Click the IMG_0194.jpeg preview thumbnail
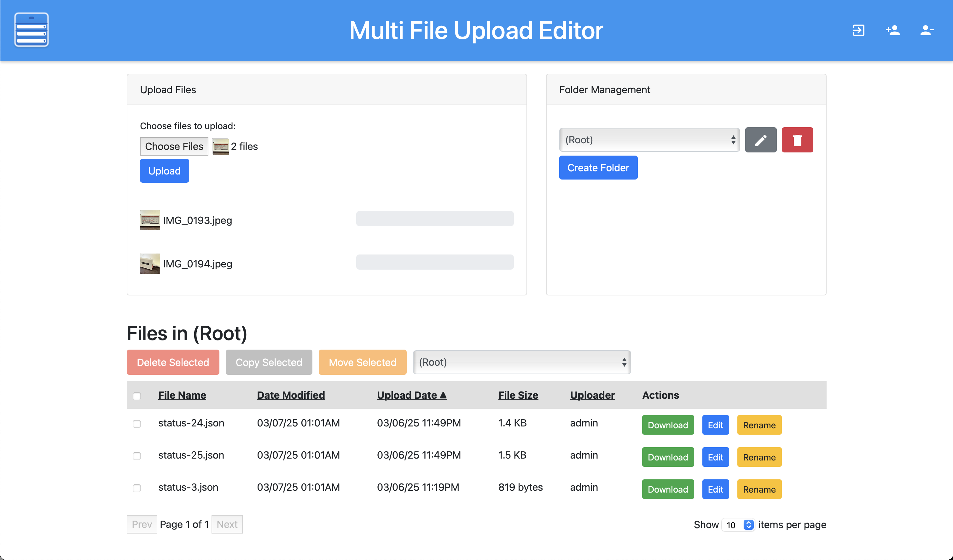 [x=150, y=264]
